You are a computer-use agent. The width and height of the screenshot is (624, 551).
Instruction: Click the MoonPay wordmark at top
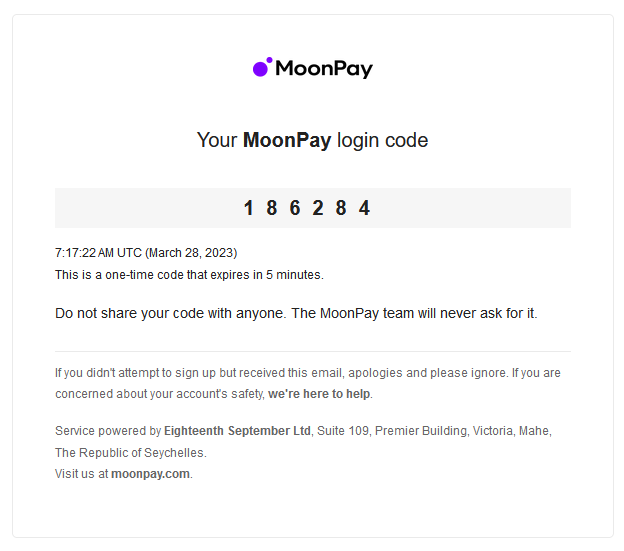(x=323, y=69)
